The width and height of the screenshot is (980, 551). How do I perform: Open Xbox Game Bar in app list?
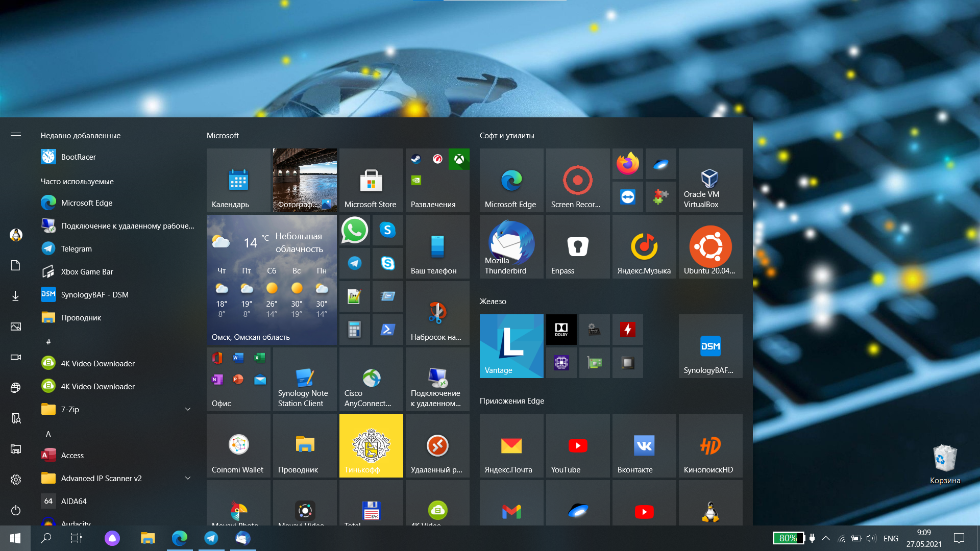pyautogui.click(x=117, y=271)
